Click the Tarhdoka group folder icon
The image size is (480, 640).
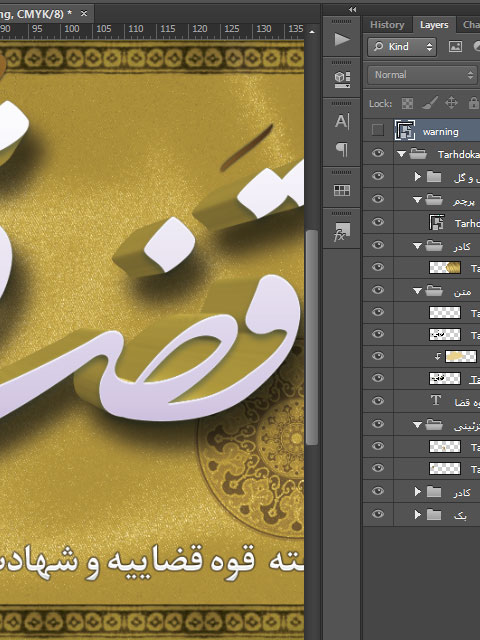418,154
